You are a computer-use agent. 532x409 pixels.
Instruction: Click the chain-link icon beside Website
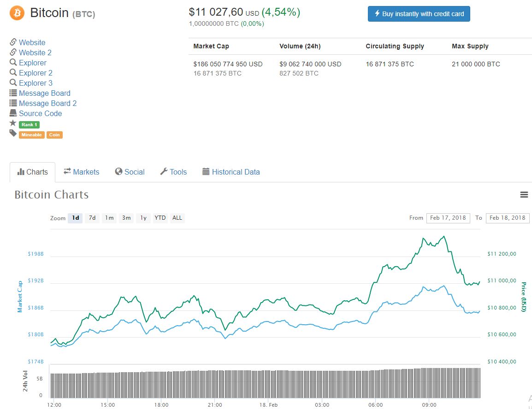13,42
